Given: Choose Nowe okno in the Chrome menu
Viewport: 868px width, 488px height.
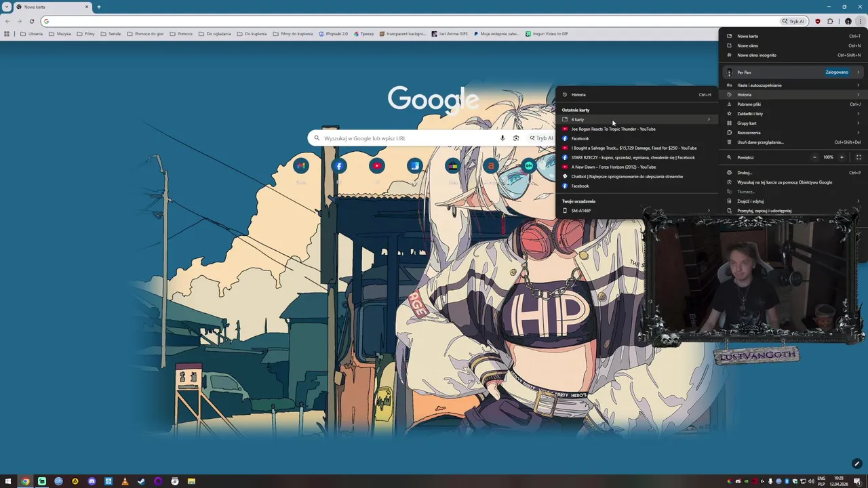Looking at the screenshot, I should click(x=793, y=45).
